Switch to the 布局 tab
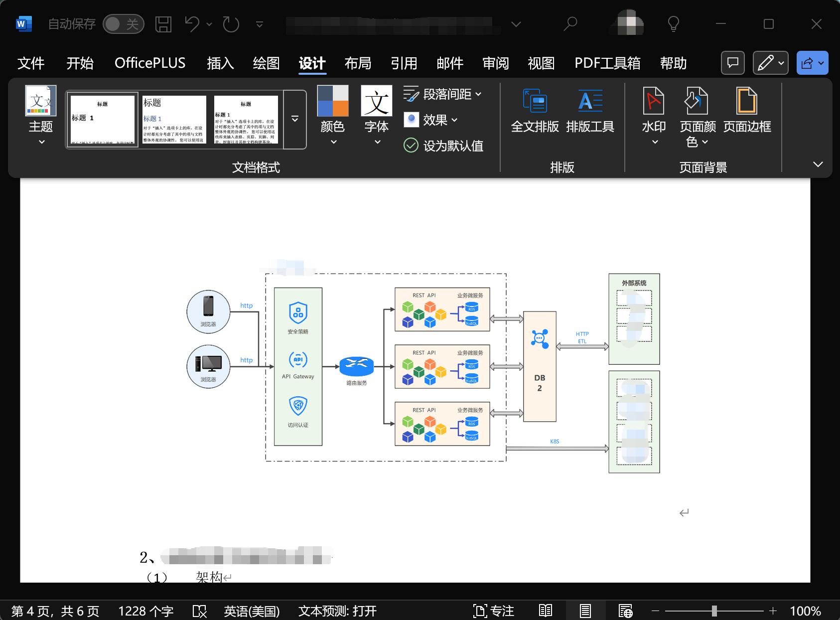This screenshot has height=620, width=840. pyautogui.click(x=358, y=63)
